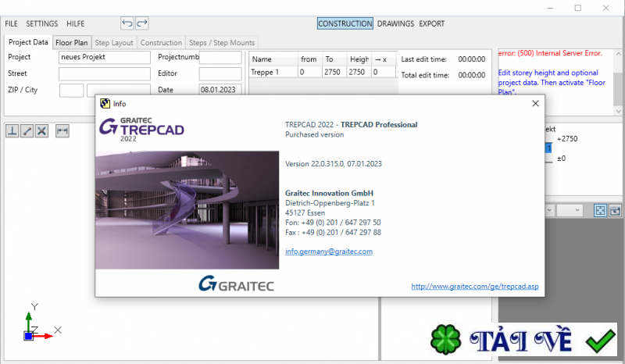The image size is (625, 364).
Task: Click the ±0 level label
Action: tap(561, 159)
